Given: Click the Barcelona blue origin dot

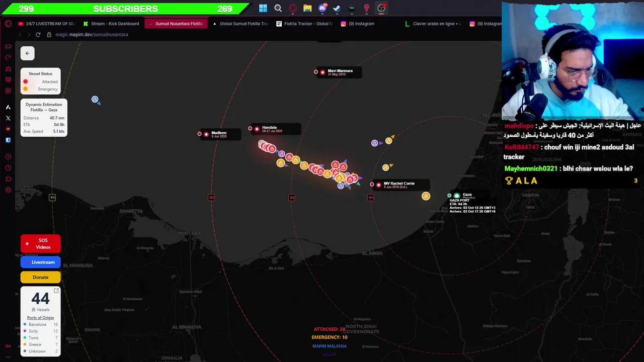Looking at the screenshot, I should [x=25, y=325].
